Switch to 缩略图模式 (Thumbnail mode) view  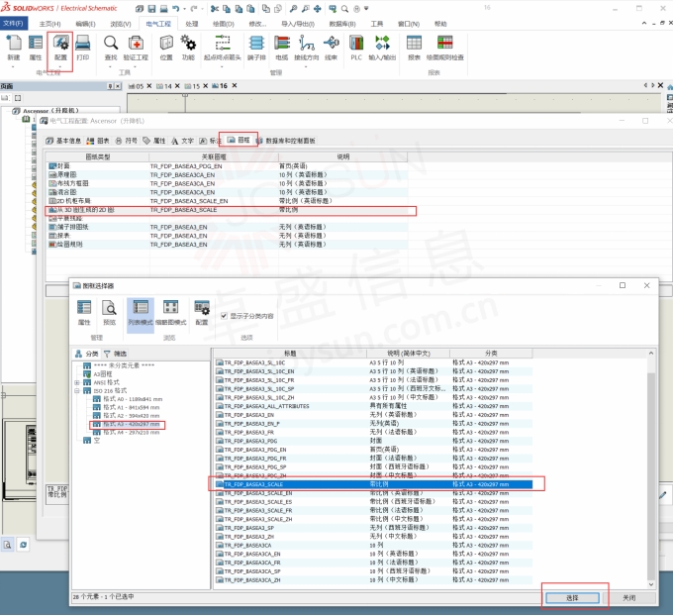(170, 313)
